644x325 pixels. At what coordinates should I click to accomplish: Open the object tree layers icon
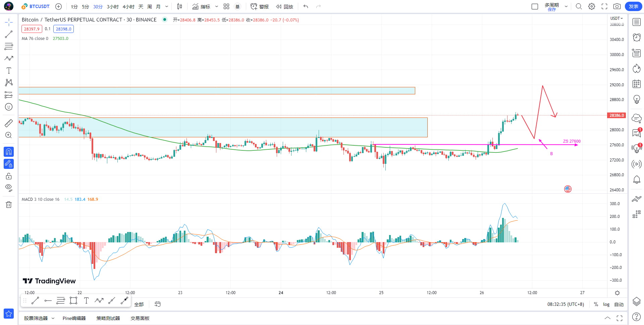coord(637,301)
